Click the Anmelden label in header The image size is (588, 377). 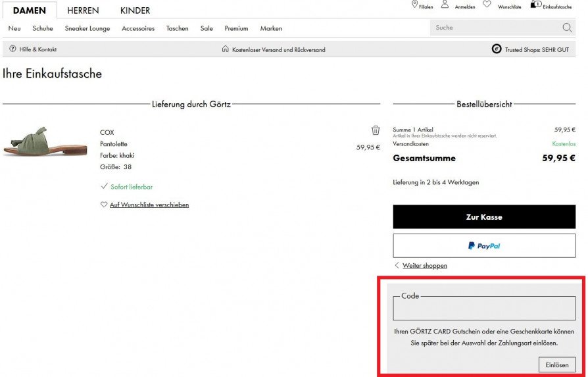(465, 7)
